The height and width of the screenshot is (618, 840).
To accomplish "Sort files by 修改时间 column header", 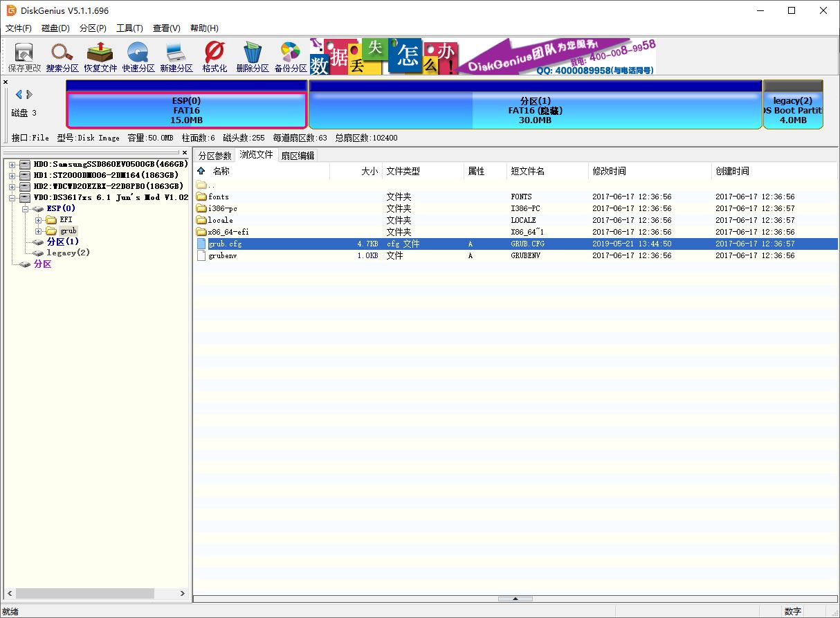I will click(x=609, y=171).
